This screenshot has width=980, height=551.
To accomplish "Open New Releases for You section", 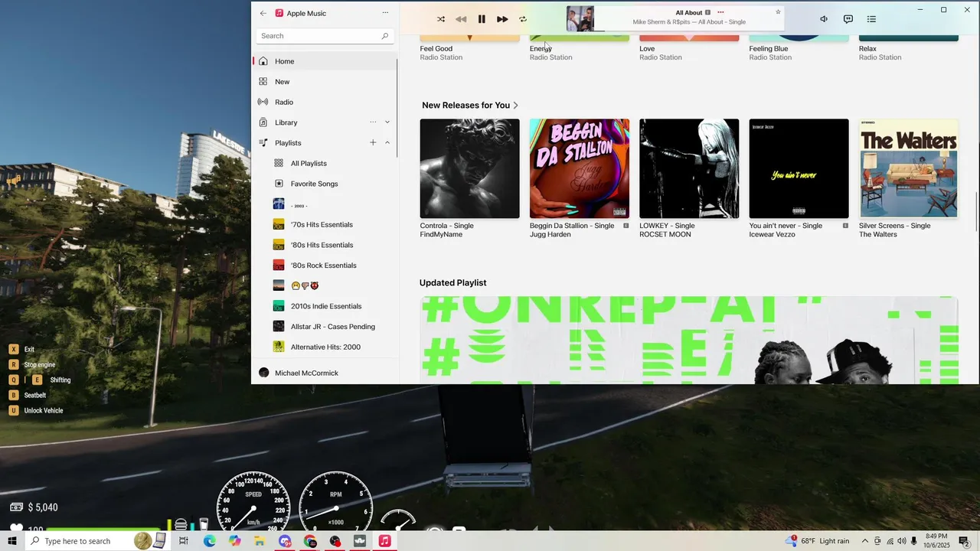I will pyautogui.click(x=470, y=106).
